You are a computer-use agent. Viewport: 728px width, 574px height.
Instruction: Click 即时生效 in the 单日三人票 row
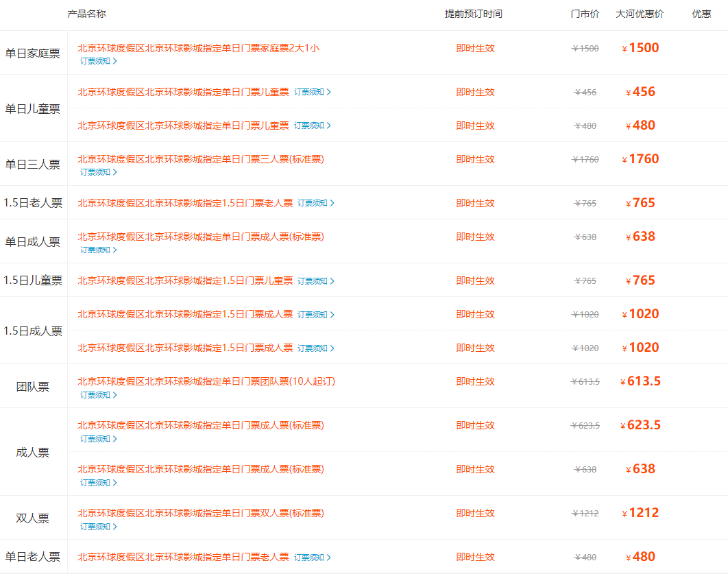pos(476,159)
